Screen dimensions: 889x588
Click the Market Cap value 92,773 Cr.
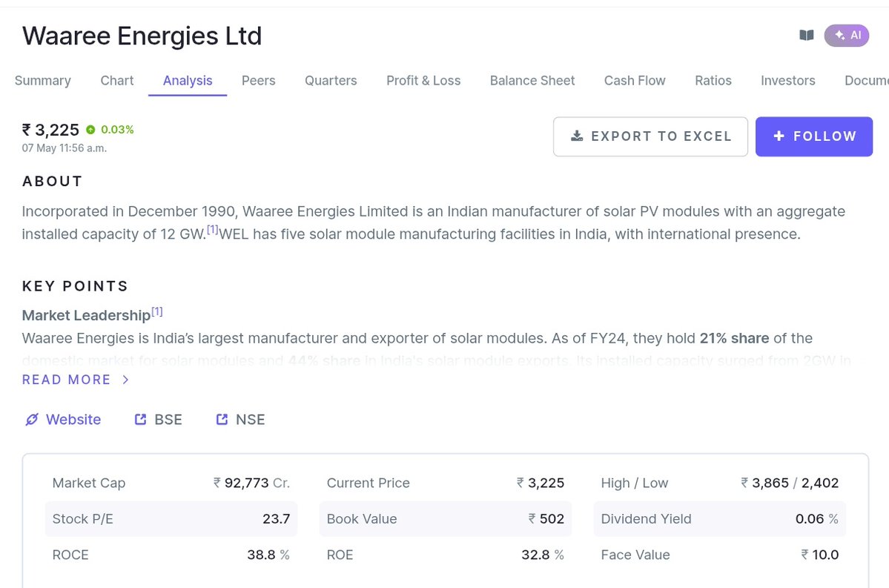tap(252, 483)
